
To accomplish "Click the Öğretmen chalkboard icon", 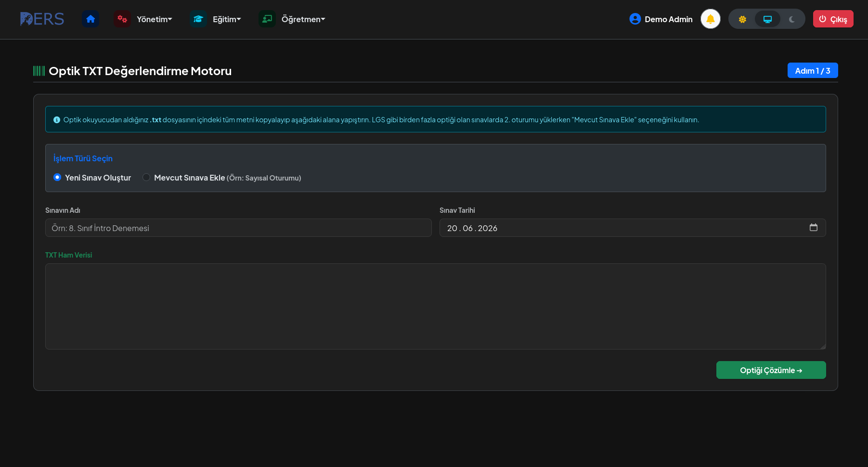I will coord(267,19).
